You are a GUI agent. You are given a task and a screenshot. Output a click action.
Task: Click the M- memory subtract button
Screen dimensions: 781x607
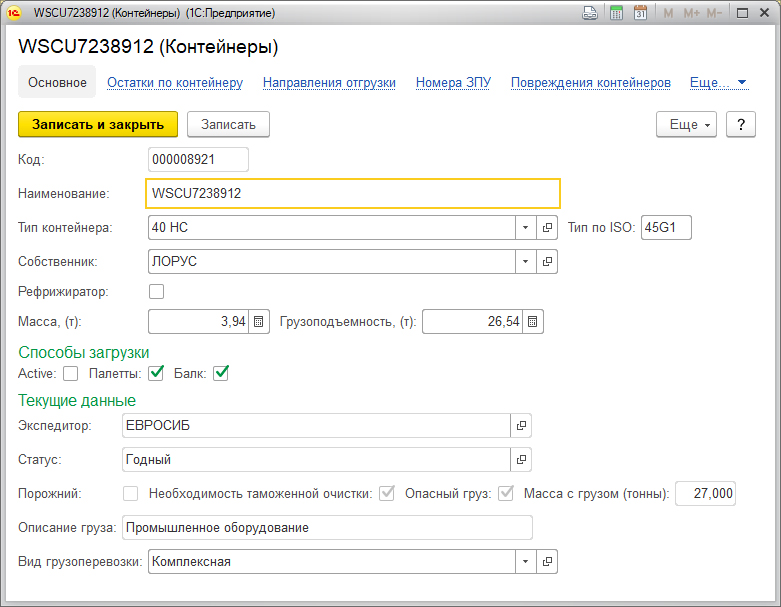pyautogui.click(x=714, y=13)
